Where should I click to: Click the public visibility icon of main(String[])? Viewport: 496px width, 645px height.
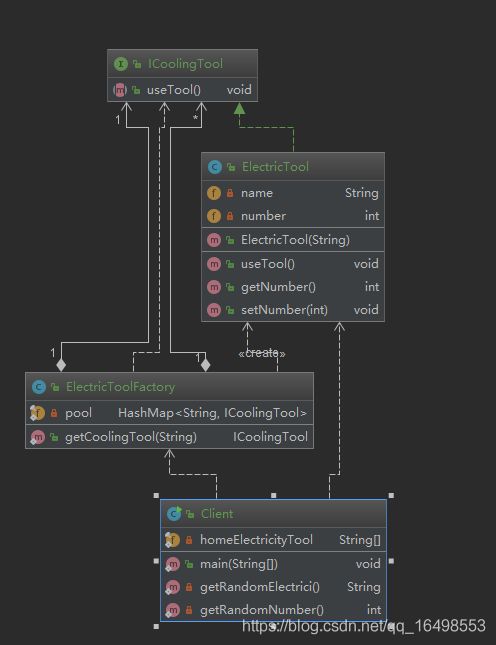189,564
